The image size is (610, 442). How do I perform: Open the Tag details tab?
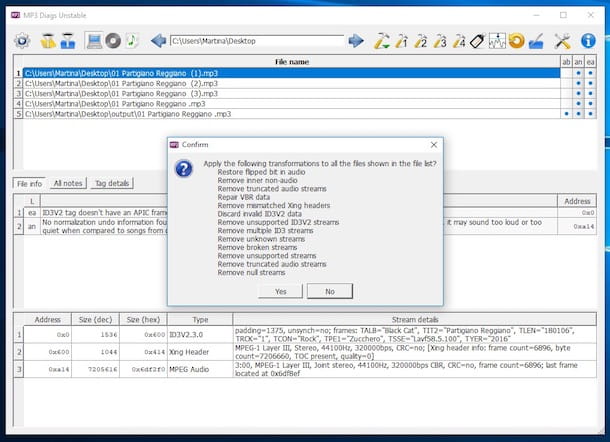[x=112, y=183]
